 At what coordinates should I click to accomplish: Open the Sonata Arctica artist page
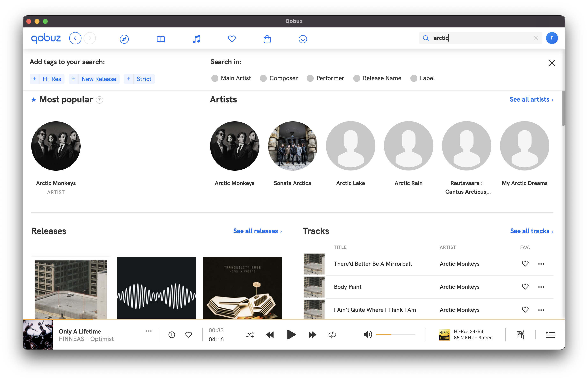click(293, 146)
